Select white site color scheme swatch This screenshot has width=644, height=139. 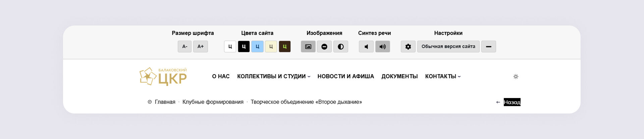[230, 47]
